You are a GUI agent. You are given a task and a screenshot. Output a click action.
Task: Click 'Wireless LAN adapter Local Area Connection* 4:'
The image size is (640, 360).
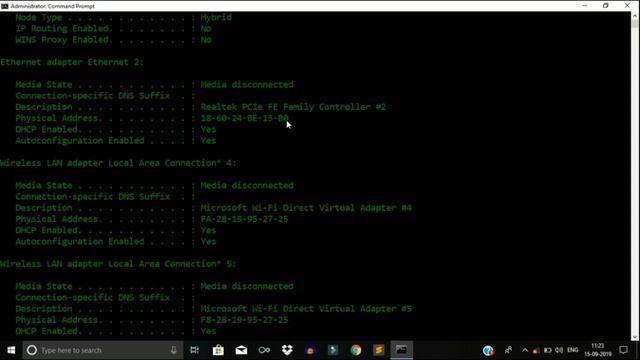[x=118, y=163]
